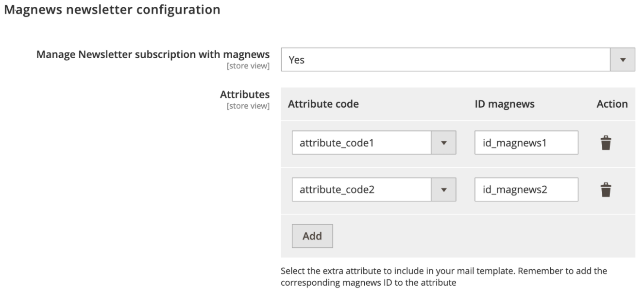Click the Add button
This screenshot has height=291, width=644.
312,236
